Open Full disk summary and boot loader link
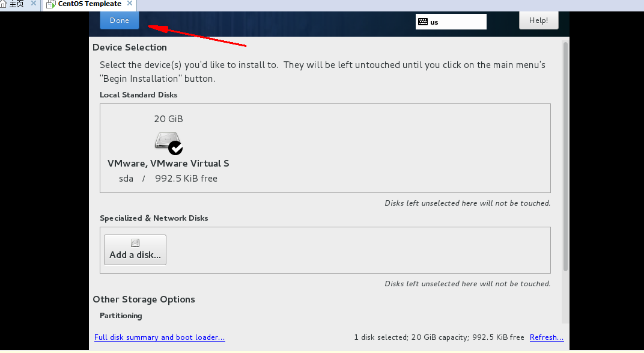This screenshot has width=644, height=353. click(160, 337)
